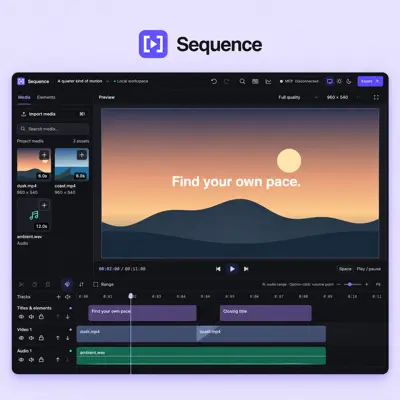Image resolution: width=400 pixels, height=400 pixels.
Task: Mute the Video 1 track
Action: (x=31, y=338)
